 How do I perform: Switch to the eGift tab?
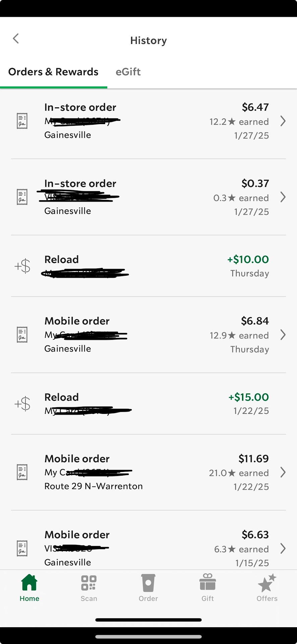tap(128, 72)
